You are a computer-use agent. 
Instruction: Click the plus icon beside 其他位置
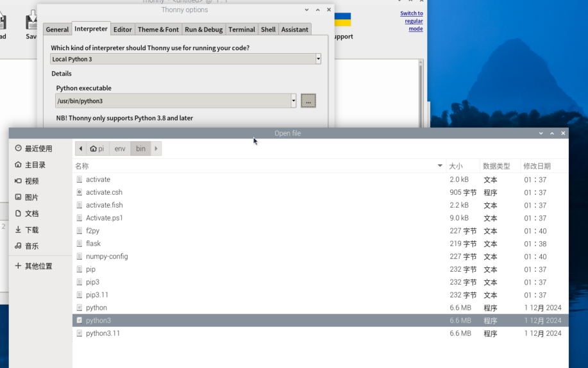click(18, 265)
